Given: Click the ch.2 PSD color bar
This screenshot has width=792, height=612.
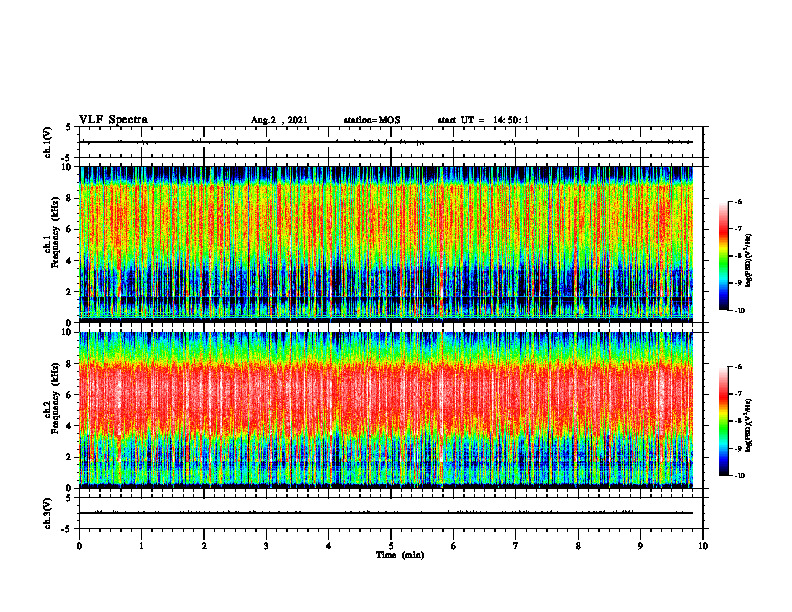Looking at the screenshot, I should 723,421.
